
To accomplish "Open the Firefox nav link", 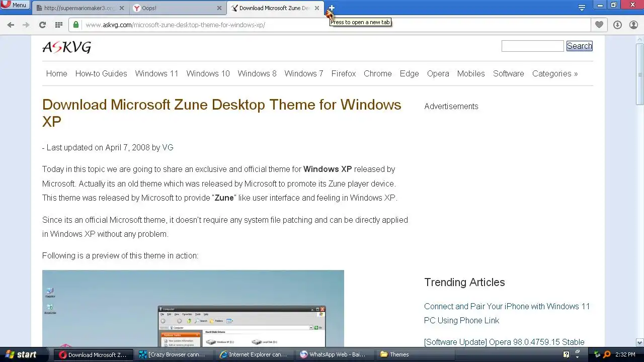I will (344, 73).
